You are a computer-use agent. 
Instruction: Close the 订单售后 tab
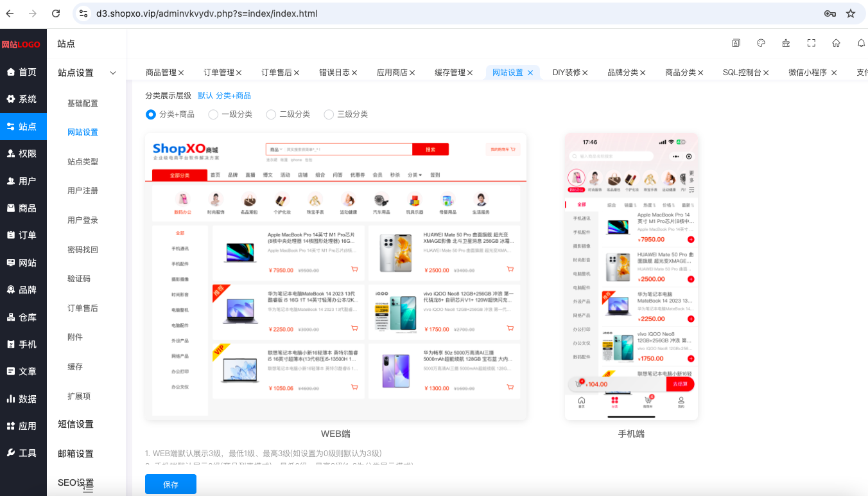pos(297,73)
